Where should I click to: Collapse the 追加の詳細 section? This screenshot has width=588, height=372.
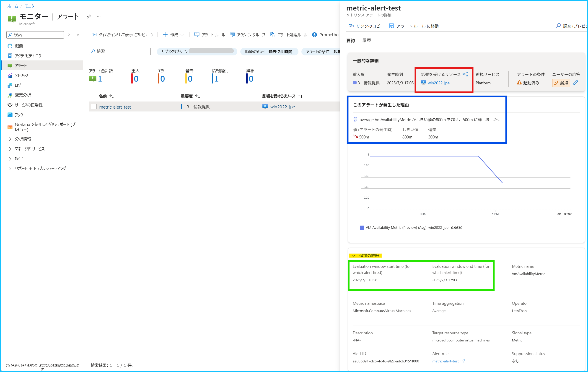click(x=365, y=255)
